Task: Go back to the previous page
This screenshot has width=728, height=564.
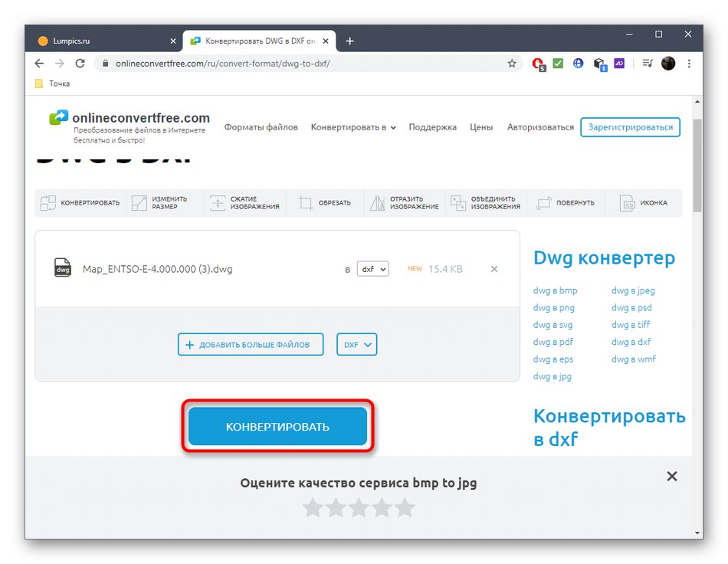Action: pos(39,63)
